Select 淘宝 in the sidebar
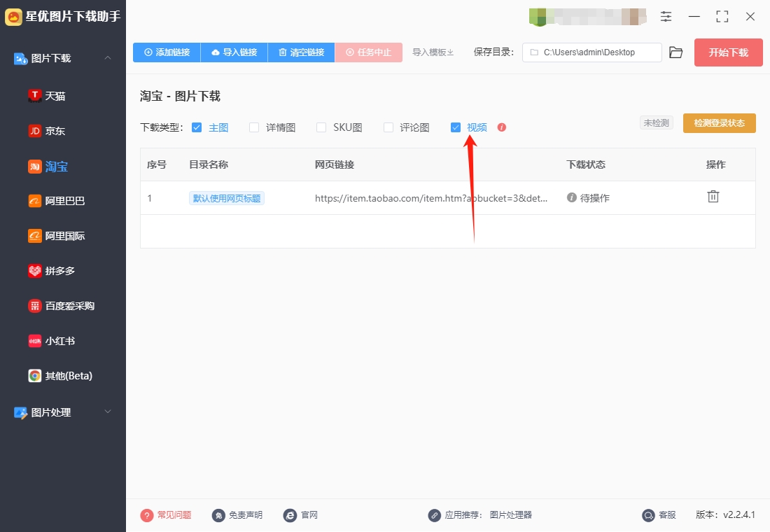 click(48, 167)
